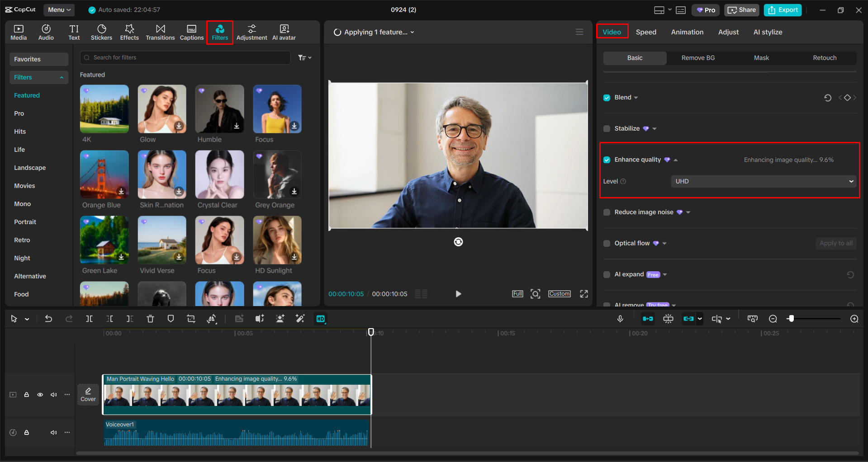This screenshot has width=868, height=462.
Task: Uncheck the Enhance quality option
Action: 606,160
